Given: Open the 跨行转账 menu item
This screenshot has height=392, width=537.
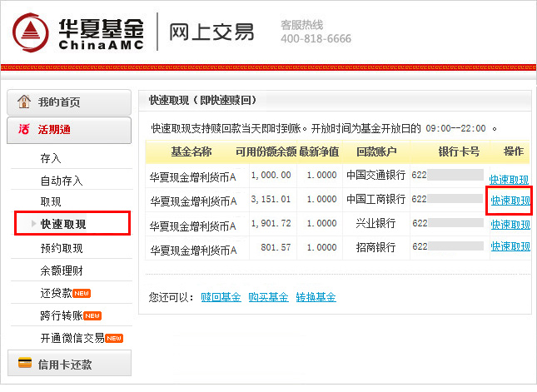Looking at the screenshot, I should pos(62,315).
